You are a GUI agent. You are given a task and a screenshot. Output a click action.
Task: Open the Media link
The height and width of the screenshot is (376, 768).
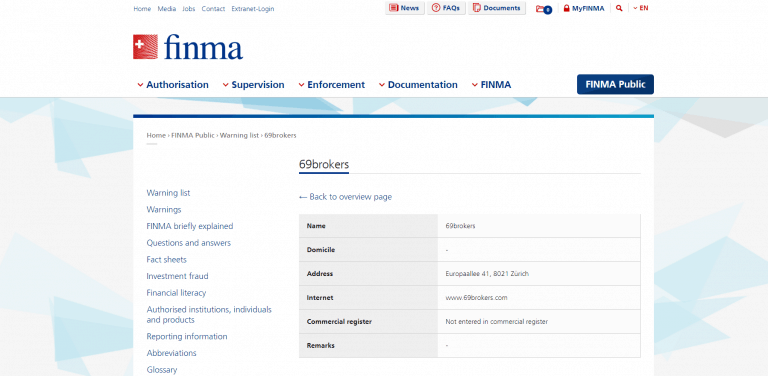167,9
